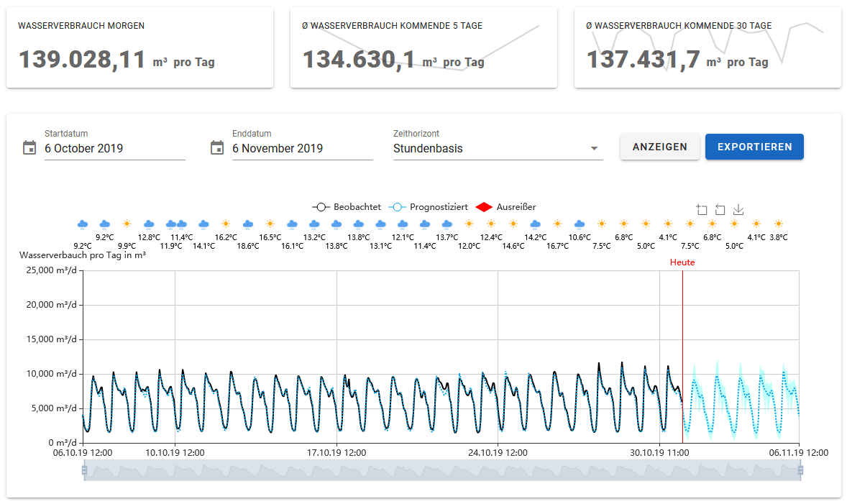This screenshot has width=847, height=504.
Task: Open the Startdatum calendar icon
Action: point(29,147)
